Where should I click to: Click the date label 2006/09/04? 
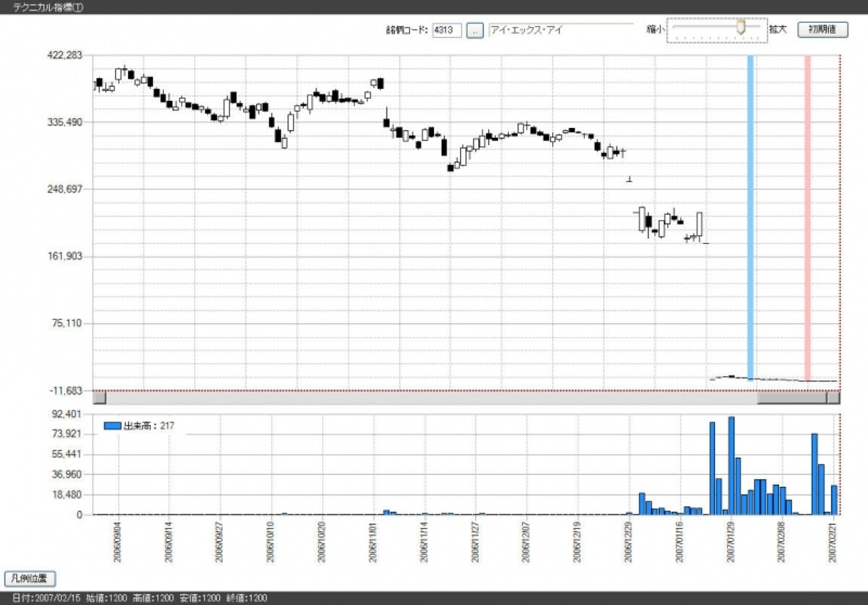[117, 544]
